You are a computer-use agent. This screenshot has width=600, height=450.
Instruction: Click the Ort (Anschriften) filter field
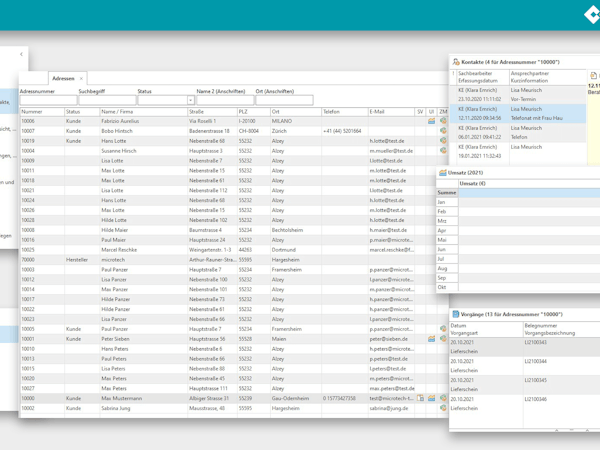[x=284, y=100]
